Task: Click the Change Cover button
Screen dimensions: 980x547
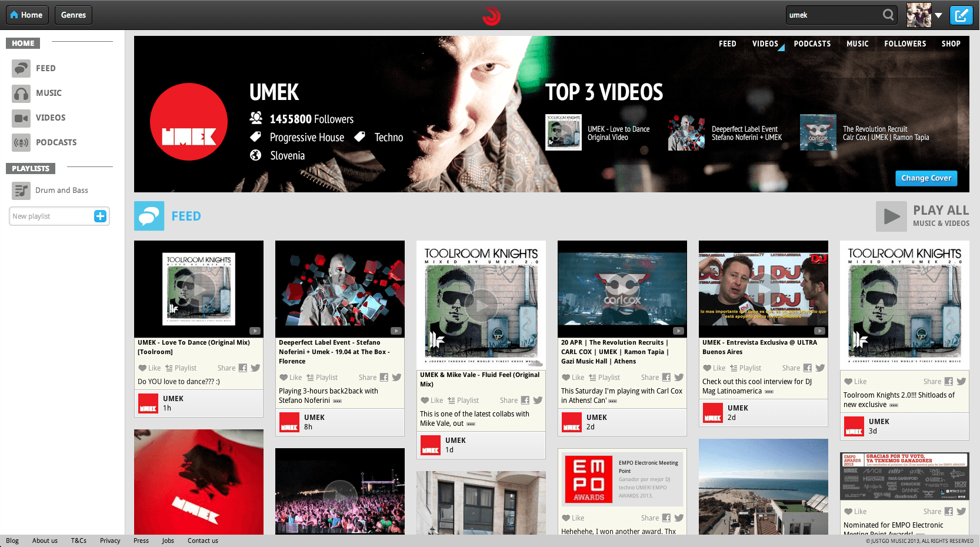Action: pyautogui.click(x=926, y=178)
